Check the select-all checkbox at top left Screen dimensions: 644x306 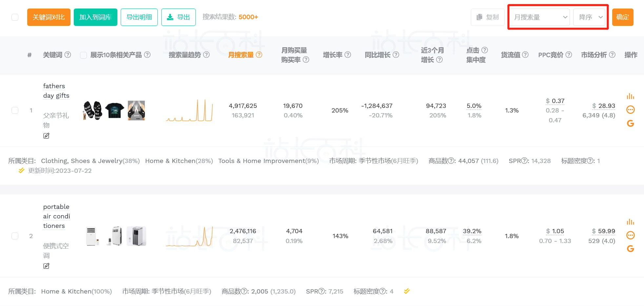[15, 17]
